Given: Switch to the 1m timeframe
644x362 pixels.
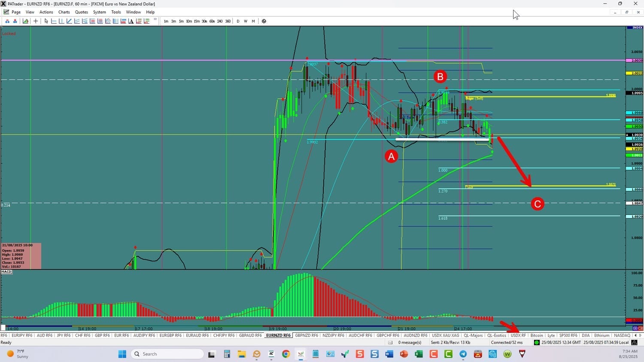Looking at the screenshot, I should (166, 21).
